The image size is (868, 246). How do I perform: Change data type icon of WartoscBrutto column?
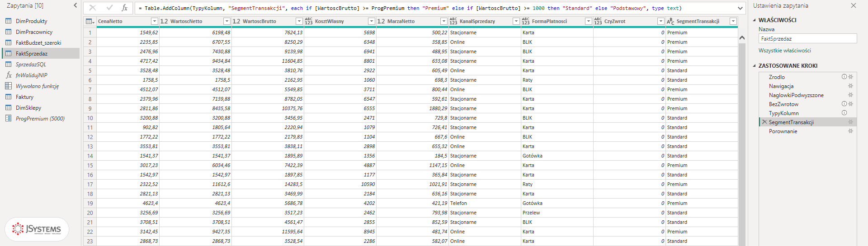pos(236,21)
